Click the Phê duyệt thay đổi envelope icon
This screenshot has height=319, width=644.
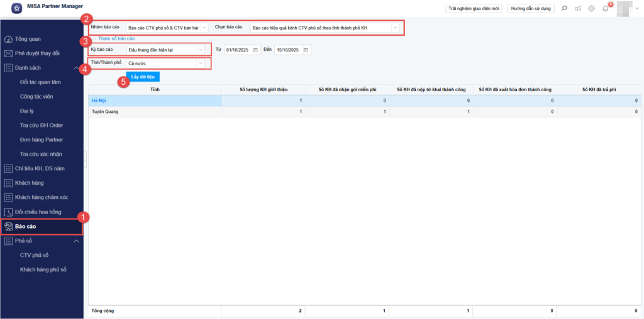click(8, 54)
